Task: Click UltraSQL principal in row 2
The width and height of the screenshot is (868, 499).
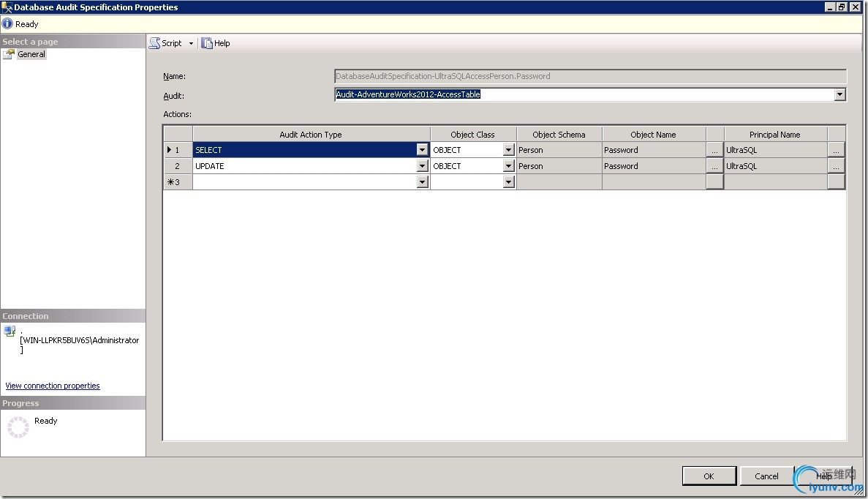Action: (775, 166)
